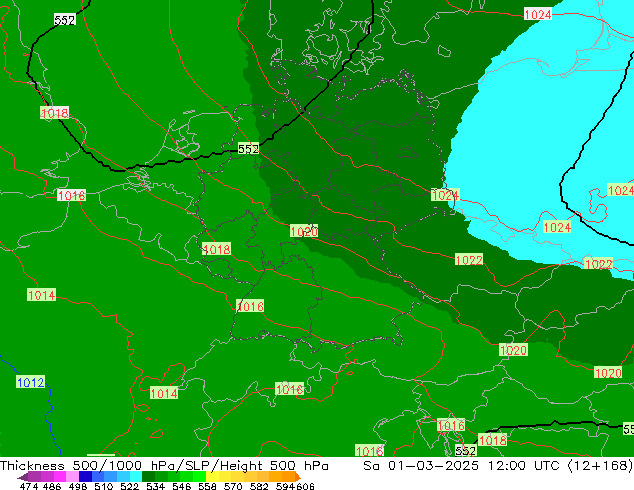Pick the bright yellow swatch next to lime green

pos(212,477)
